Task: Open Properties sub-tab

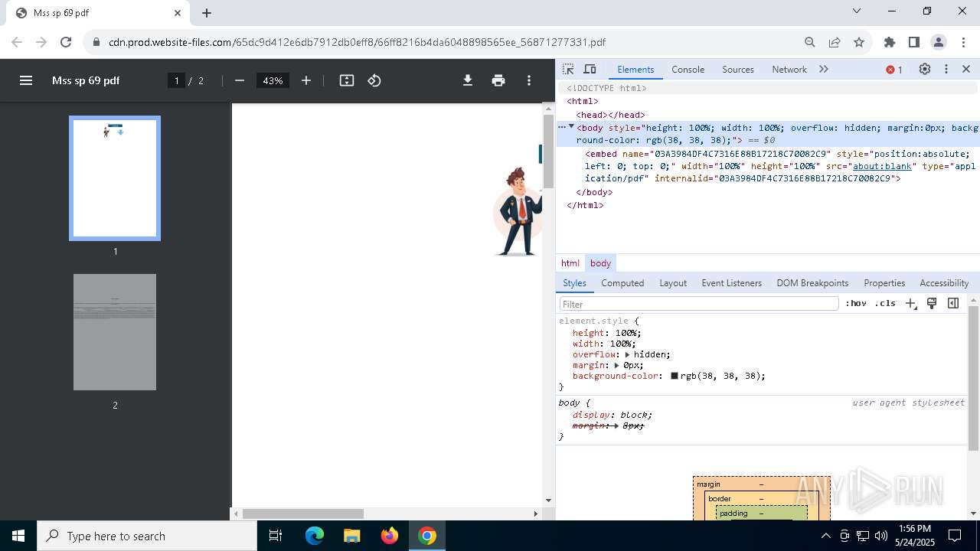Action: pos(884,282)
